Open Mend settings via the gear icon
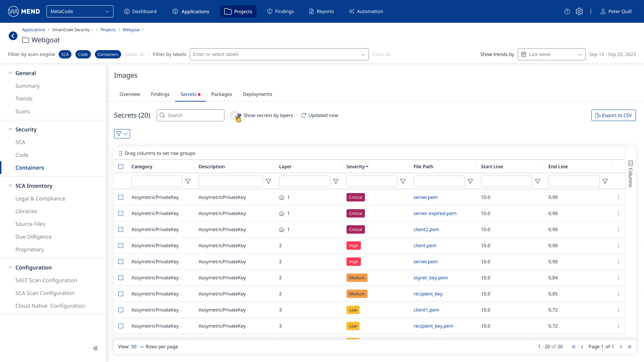This screenshot has height=362, width=644. click(580, 11)
